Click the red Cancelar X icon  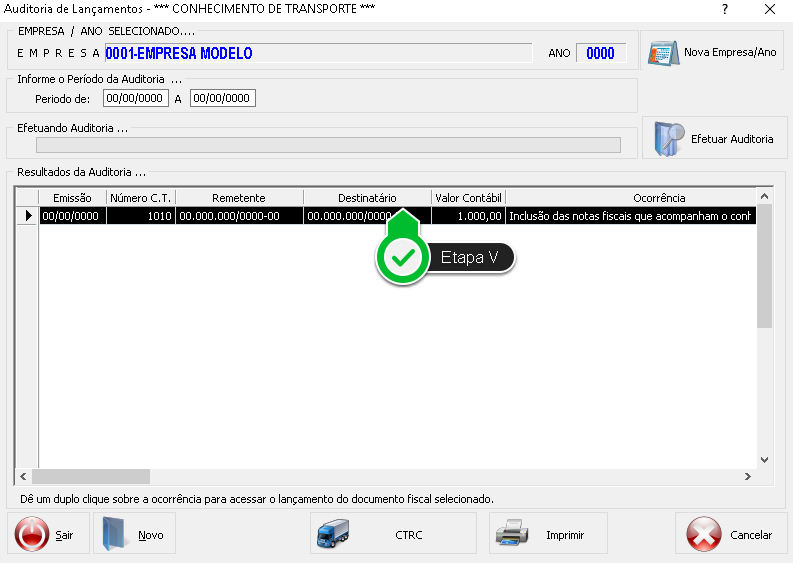(x=704, y=534)
